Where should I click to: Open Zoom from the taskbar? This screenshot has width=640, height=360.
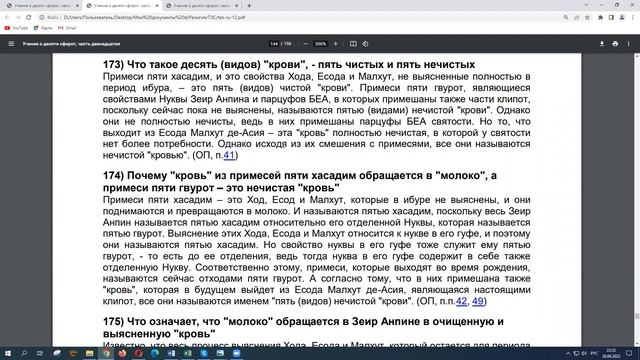coord(237,353)
